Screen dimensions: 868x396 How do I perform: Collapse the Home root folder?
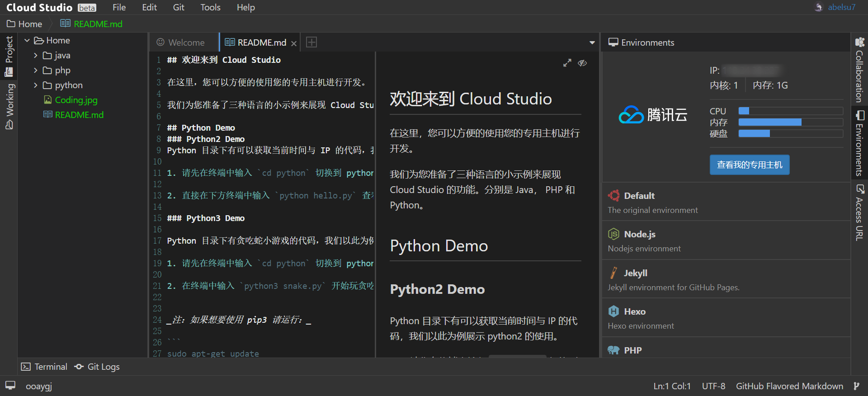(27, 40)
